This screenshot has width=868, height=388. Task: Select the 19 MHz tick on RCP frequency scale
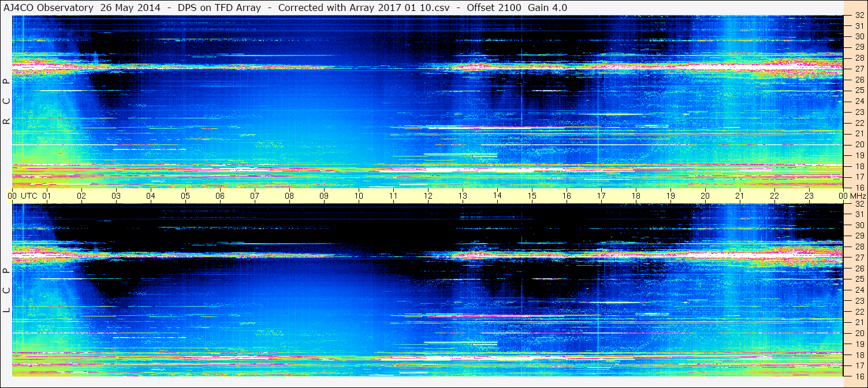click(x=859, y=155)
